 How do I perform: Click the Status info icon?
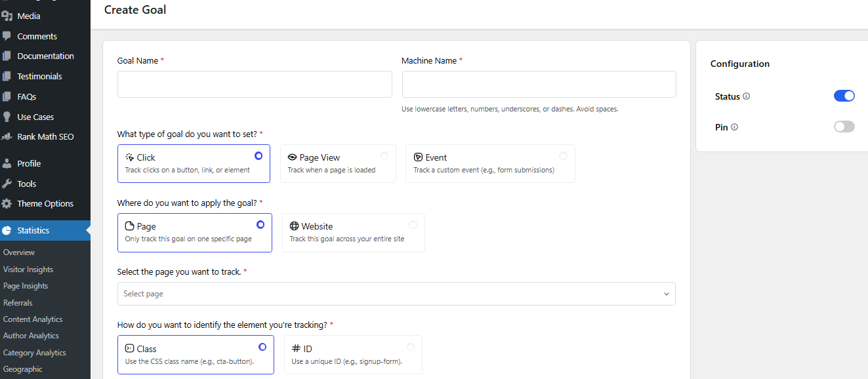coord(746,96)
